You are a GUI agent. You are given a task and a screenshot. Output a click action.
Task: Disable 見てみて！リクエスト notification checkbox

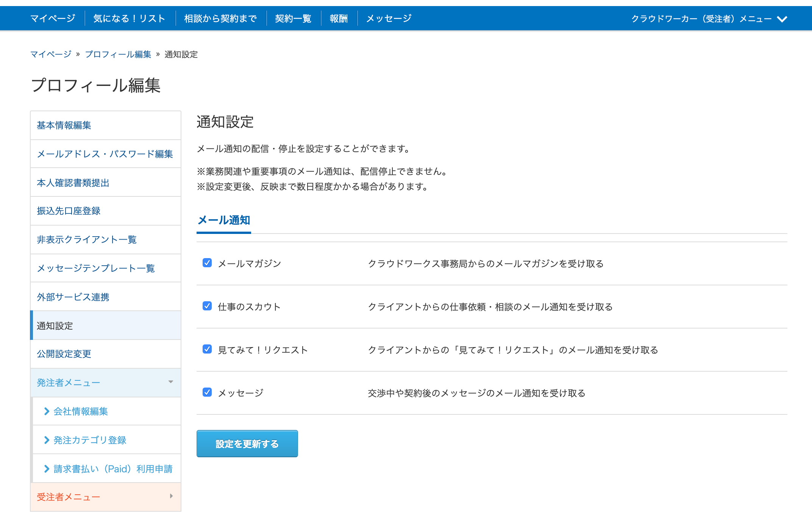[207, 349]
